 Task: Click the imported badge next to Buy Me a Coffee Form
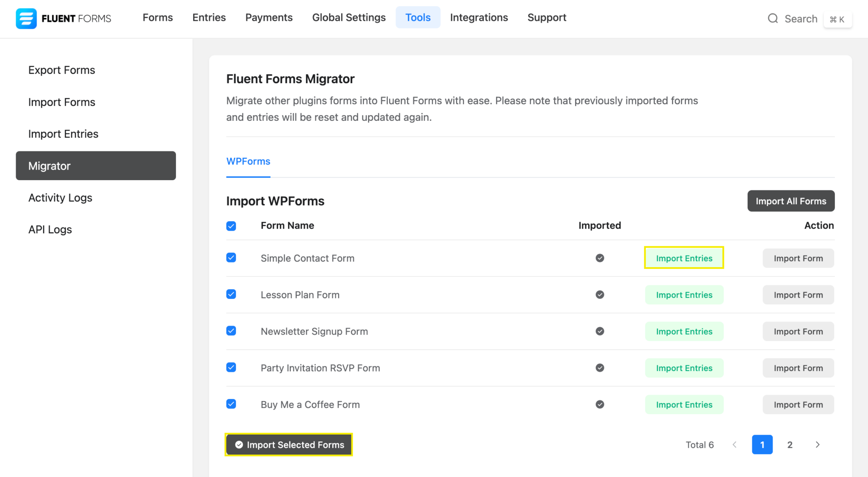coord(599,404)
